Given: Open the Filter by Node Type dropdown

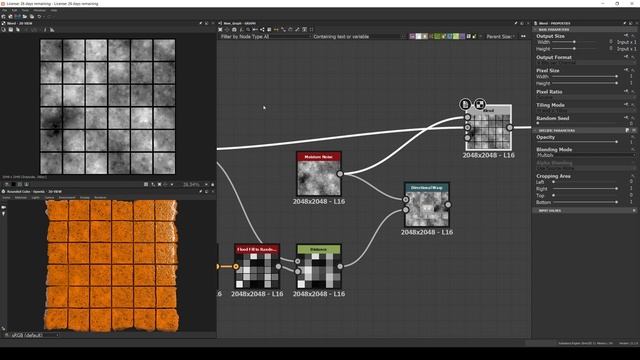Looking at the screenshot, I should coord(264,37).
